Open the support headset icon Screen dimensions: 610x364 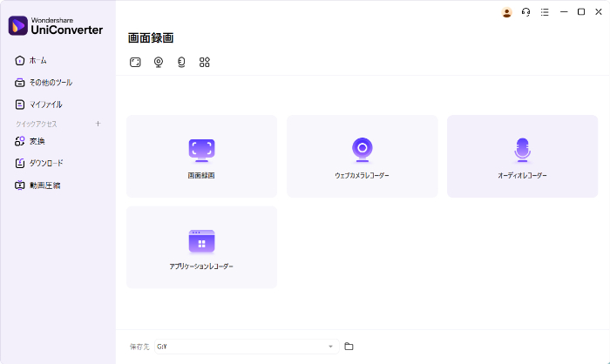point(525,12)
